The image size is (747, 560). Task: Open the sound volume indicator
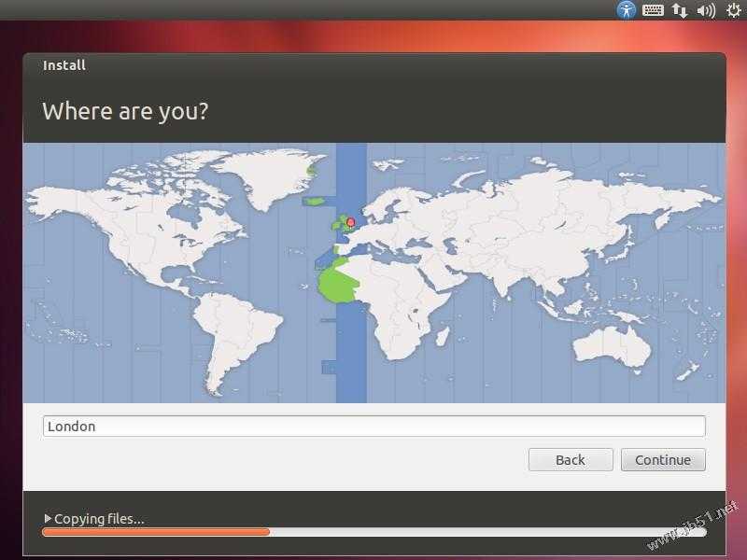706,10
